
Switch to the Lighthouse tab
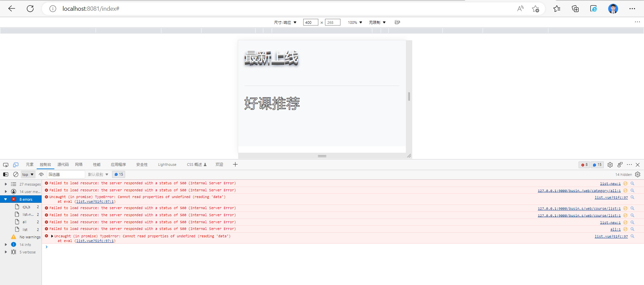(167, 164)
